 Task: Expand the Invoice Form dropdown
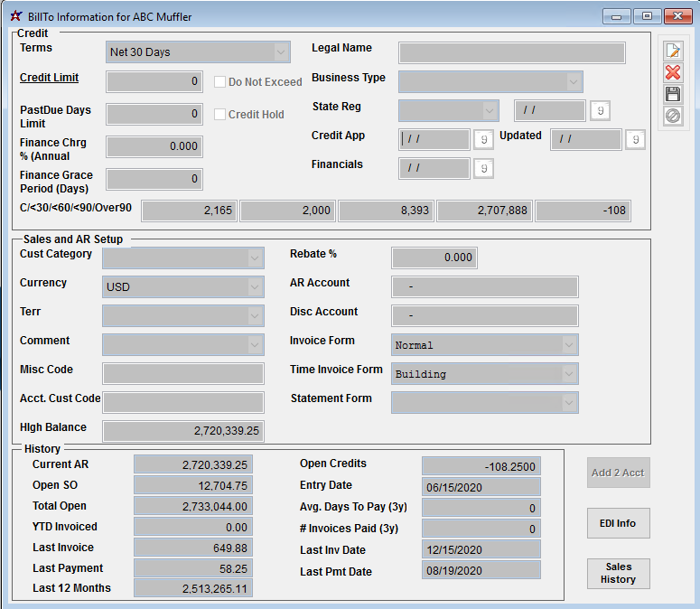(568, 345)
